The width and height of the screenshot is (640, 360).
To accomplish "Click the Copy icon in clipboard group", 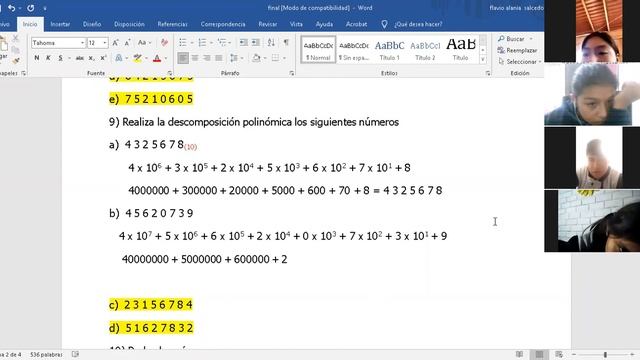I will point(16,50).
